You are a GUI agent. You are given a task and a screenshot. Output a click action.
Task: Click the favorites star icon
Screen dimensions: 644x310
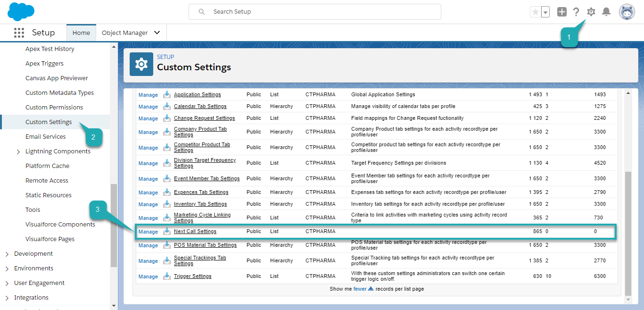[x=535, y=12]
